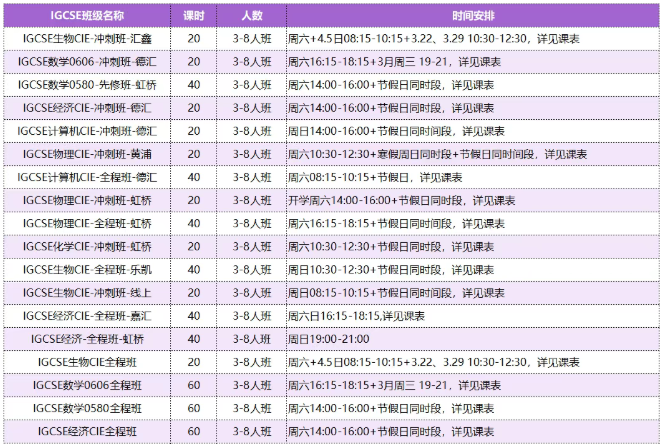Click the 20 课时 value for IGCSE生物CIE全程班
This screenshot has height=448, width=664.
(x=194, y=362)
